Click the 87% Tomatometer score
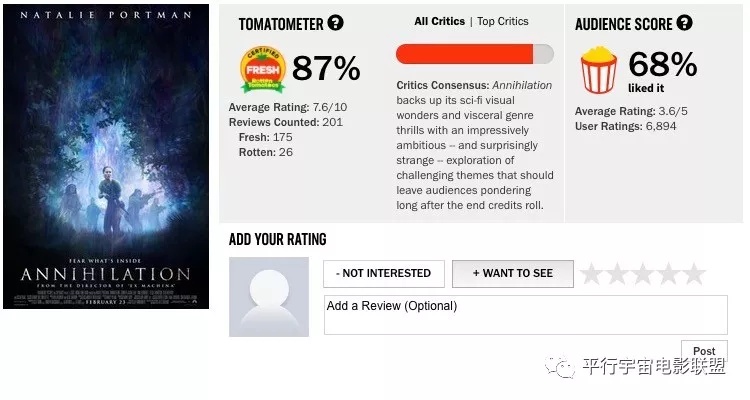The width and height of the screenshot is (750, 400). pos(326,68)
